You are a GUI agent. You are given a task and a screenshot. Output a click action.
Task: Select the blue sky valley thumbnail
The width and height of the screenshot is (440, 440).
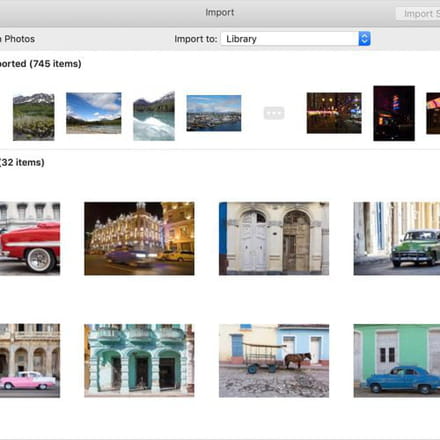pos(94,113)
